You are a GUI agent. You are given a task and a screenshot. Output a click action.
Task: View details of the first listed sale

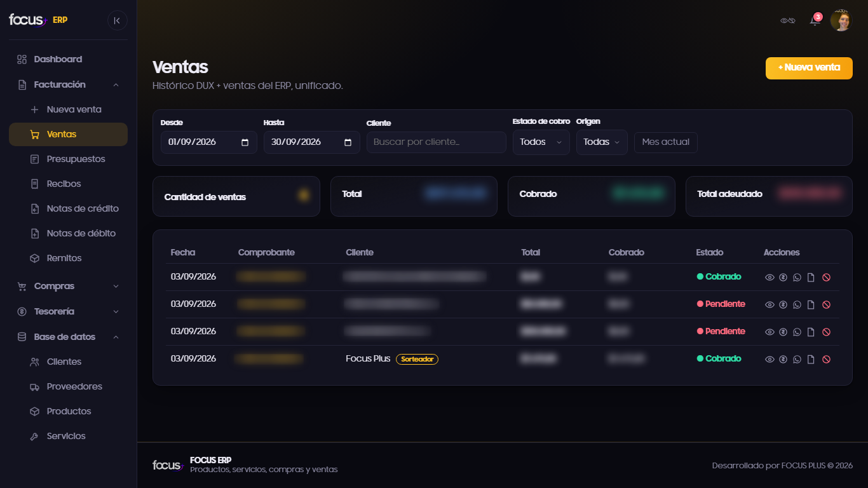tap(770, 278)
